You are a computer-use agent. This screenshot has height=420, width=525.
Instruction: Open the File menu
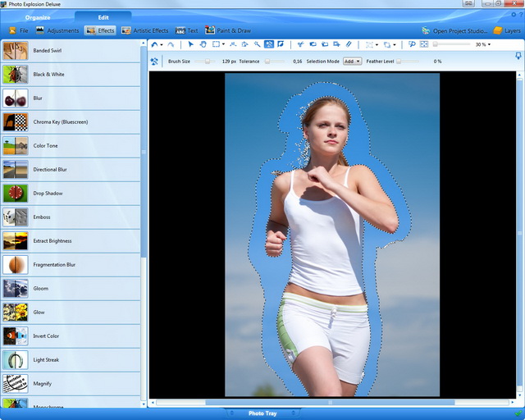(19, 30)
